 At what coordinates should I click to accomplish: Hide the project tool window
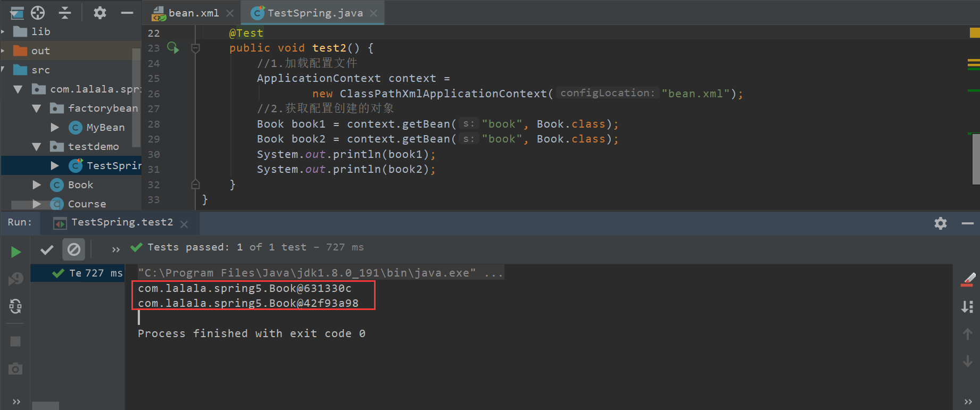(127, 13)
